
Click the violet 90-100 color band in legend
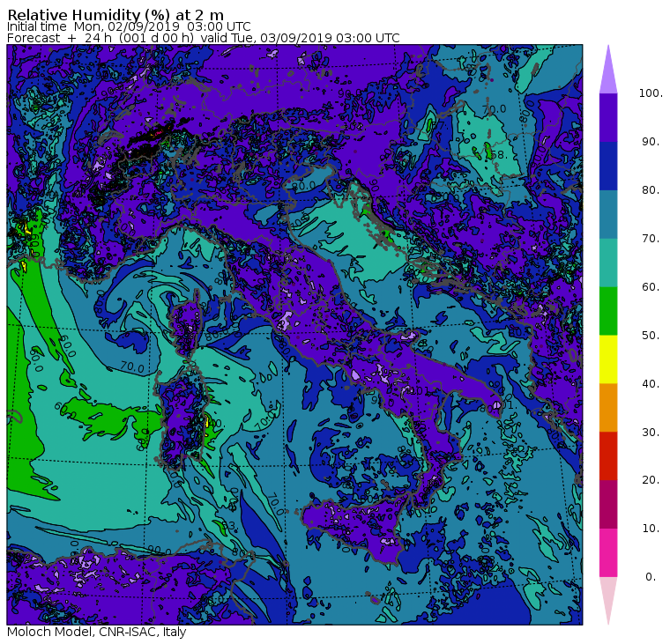click(x=608, y=117)
